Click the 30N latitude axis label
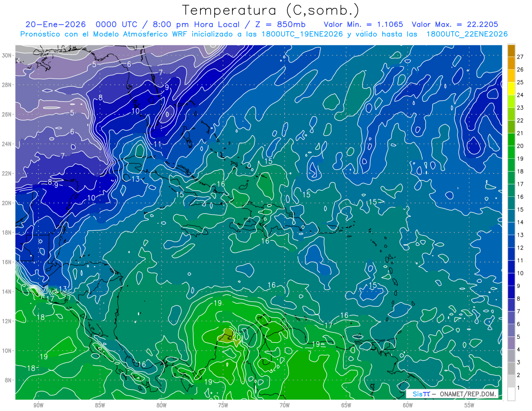 click(x=7, y=55)
